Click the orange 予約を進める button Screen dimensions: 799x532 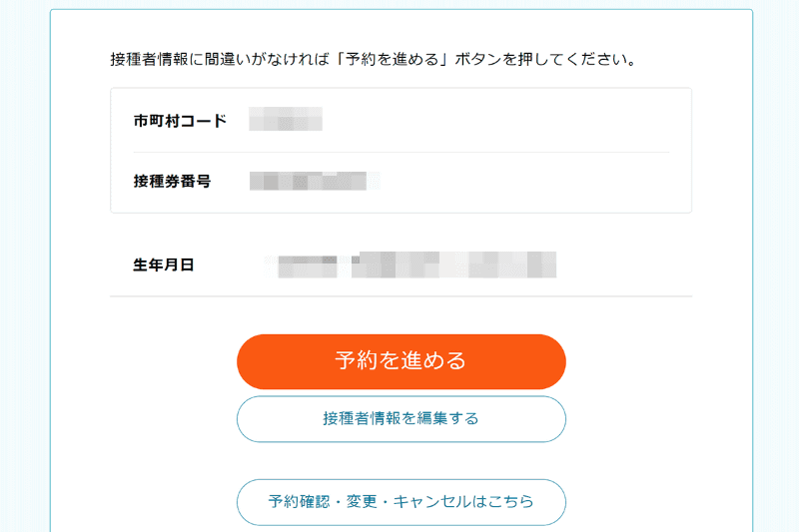(x=400, y=361)
